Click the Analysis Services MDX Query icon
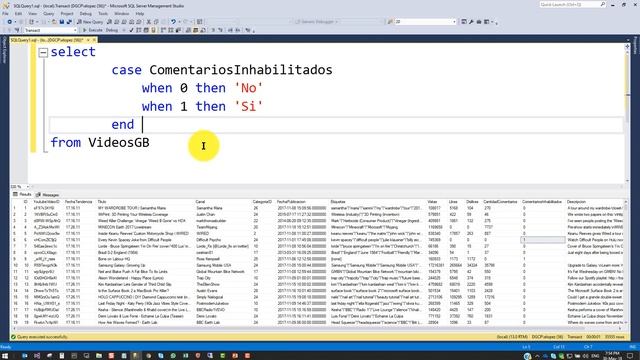Image resolution: width=640 pixels, height=360 pixels. pos(117,22)
